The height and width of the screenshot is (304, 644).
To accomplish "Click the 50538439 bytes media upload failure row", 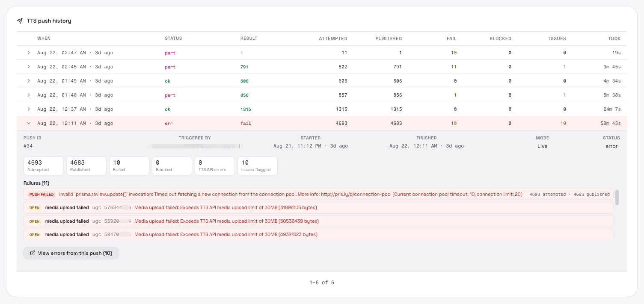I will click(318, 221).
